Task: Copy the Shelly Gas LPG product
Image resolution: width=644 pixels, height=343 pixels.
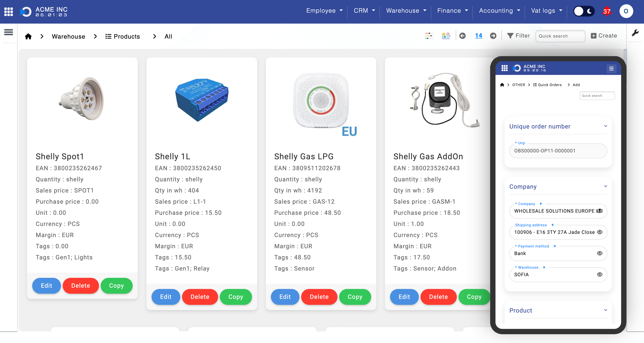Action: coord(355,297)
